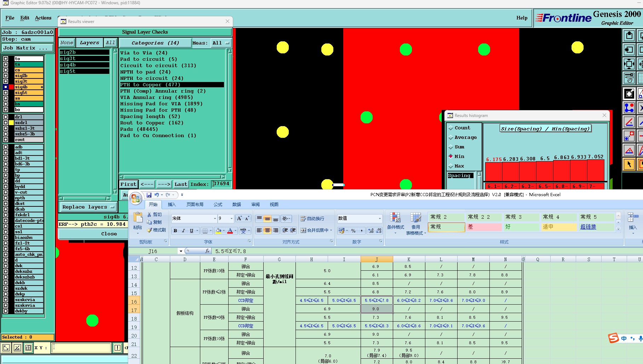The height and width of the screenshot is (364, 643).
Task: Select the Genesis arrow pointer select tool
Action: (x=629, y=164)
